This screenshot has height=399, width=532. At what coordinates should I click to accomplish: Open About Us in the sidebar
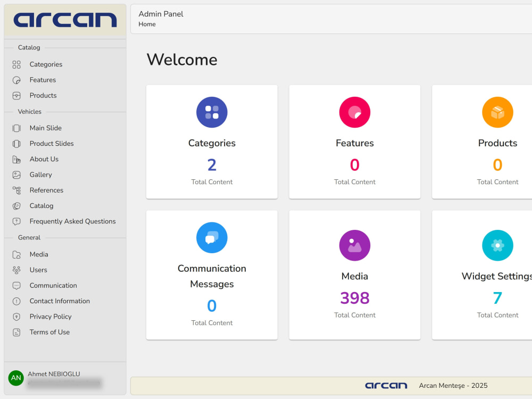point(44,160)
